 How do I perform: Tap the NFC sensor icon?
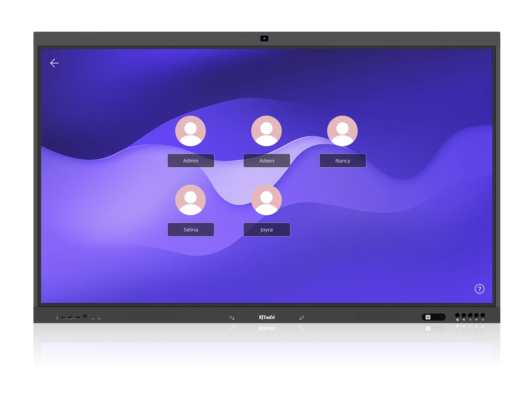[428, 317]
